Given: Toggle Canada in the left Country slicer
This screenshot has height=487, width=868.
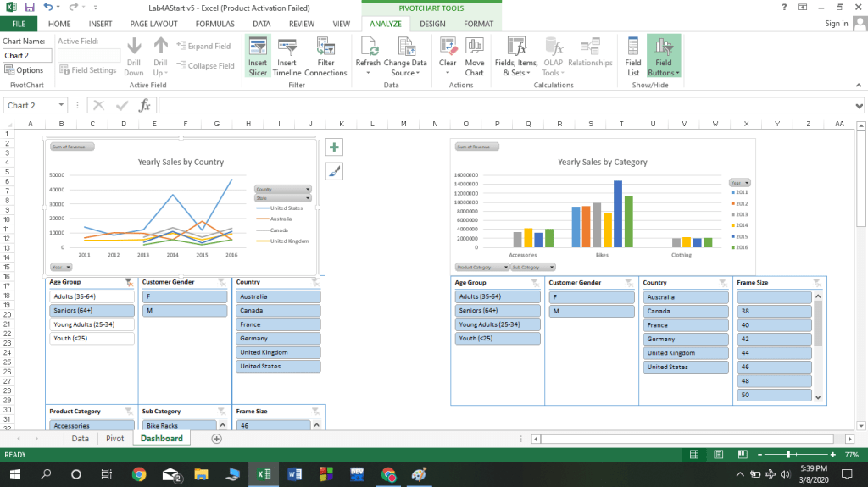Looking at the screenshot, I should tap(278, 311).
